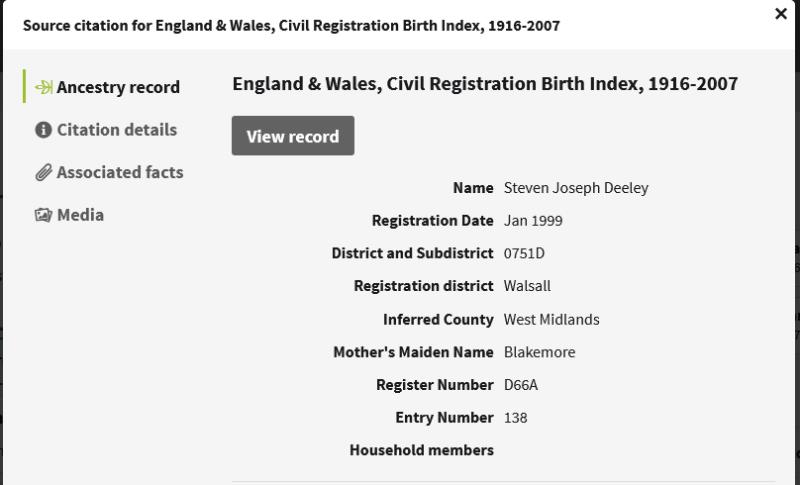Close the source citation dialog

click(781, 14)
